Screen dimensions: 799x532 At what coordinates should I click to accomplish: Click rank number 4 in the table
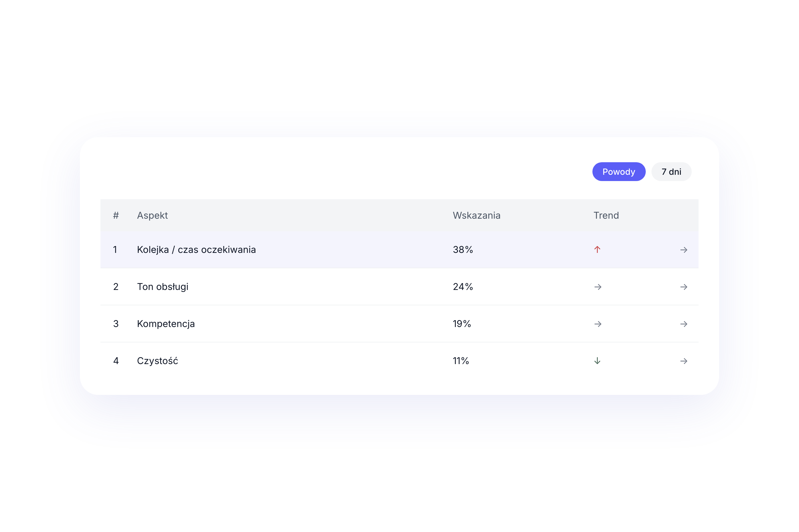(x=116, y=361)
